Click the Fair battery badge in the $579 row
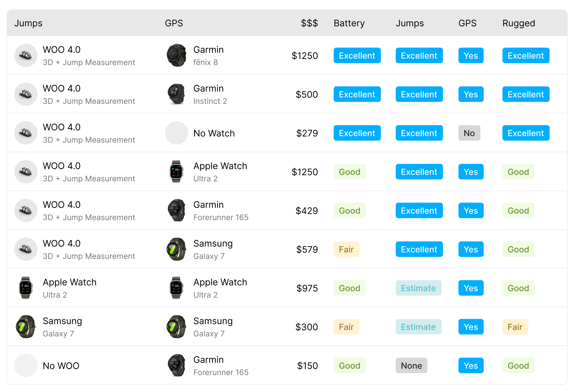 tap(346, 249)
